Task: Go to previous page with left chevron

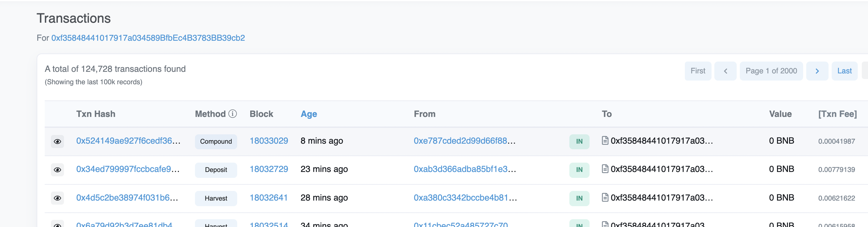Action: coord(725,71)
